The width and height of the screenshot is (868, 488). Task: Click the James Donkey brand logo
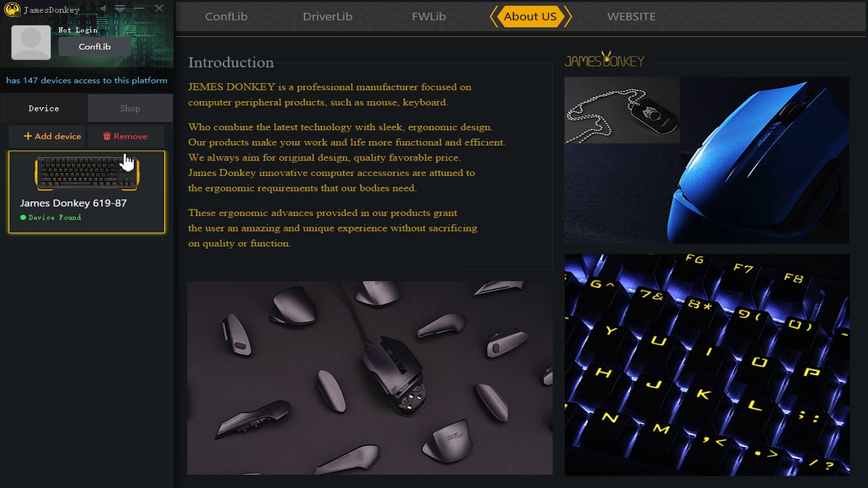(x=604, y=60)
